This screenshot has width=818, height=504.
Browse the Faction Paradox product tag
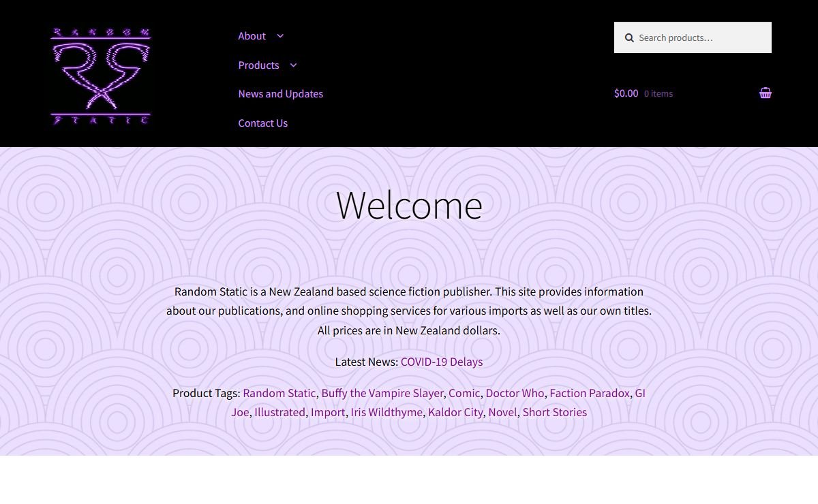pyautogui.click(x=590, y=393)
